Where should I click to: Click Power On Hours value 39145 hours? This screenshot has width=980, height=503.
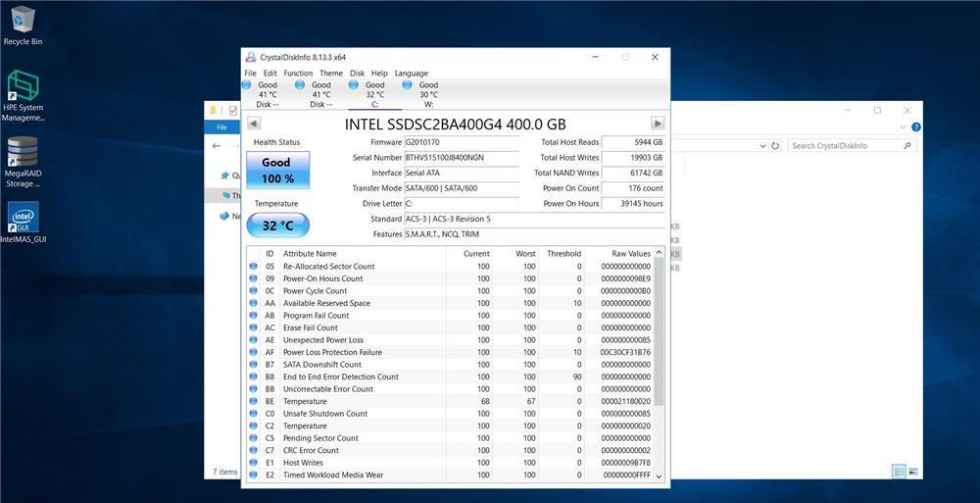coord(632,203)
